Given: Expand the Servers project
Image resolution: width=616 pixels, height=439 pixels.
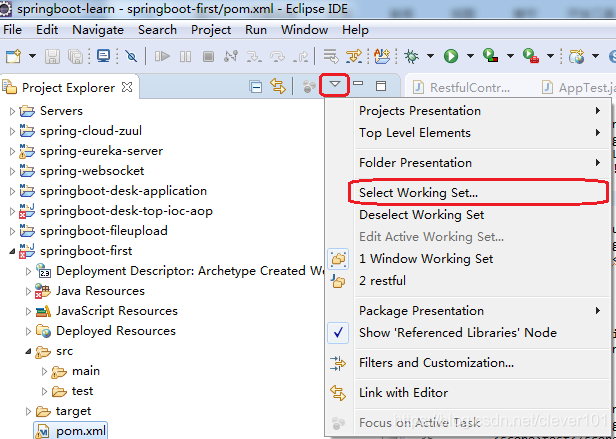Looking at the screenshot, I should tap(12, 111).
